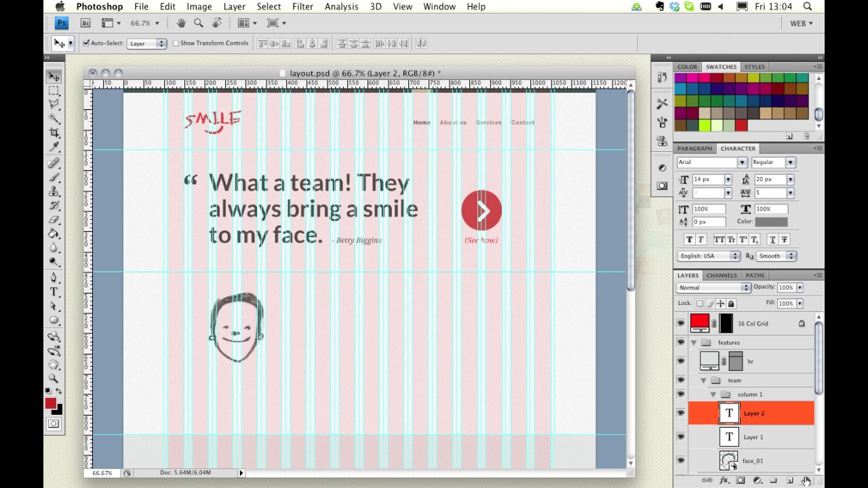Open the Arial font family dropdown
The image size is (868, 488).
(x=742, y=163)
